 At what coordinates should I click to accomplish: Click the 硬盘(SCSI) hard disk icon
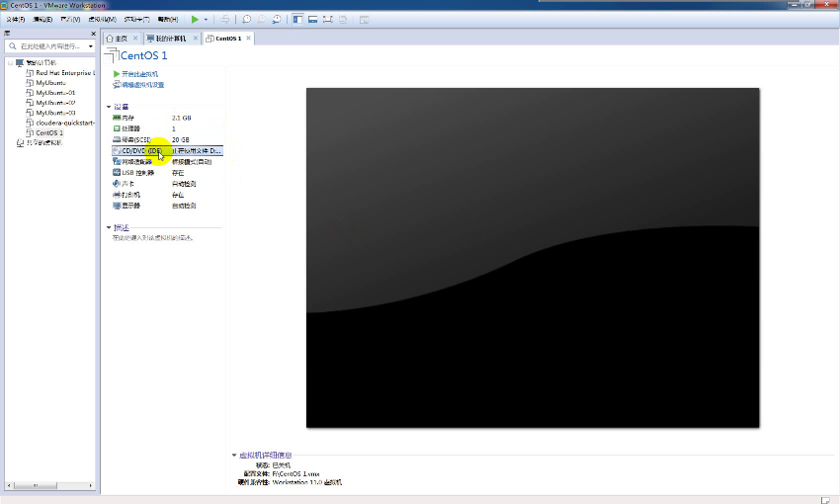pyautogui.click(x=117, y=139)
